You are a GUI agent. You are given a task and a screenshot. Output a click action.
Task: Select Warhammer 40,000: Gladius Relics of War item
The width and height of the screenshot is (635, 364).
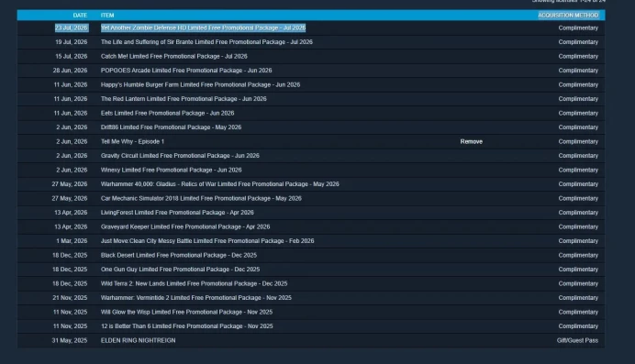click(x=220, y=184)
